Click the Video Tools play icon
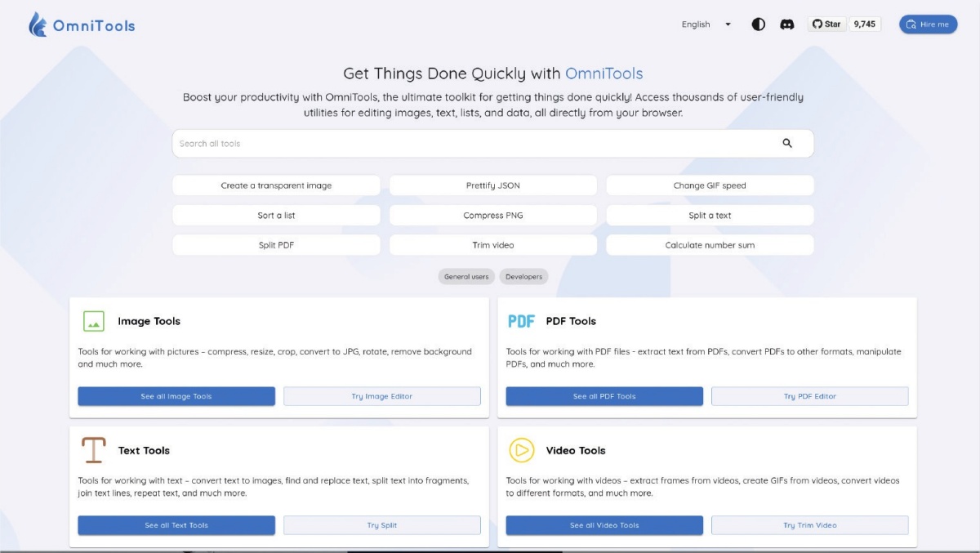The height and width of the screenshot is (553, 980). (x=521, y=450)
